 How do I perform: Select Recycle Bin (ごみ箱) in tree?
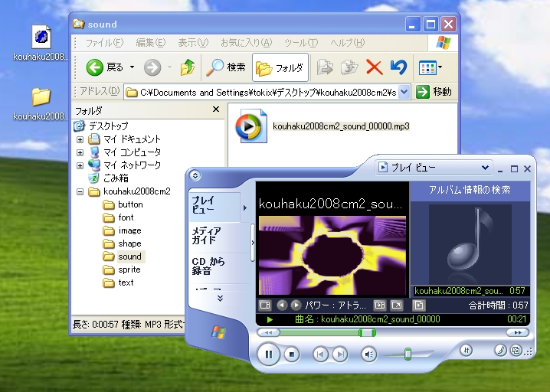coord(116,178)
